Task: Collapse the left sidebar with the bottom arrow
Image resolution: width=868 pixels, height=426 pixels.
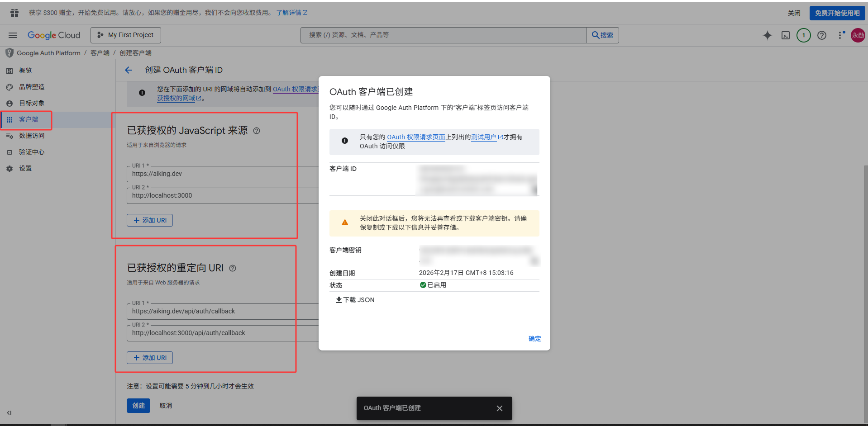Action: click(9, 413)
